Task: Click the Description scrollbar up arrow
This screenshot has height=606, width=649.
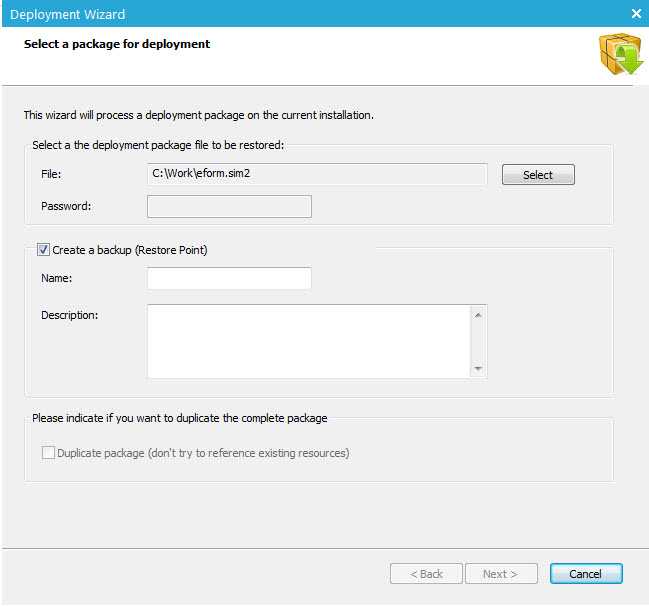Action: click(479, 315)
